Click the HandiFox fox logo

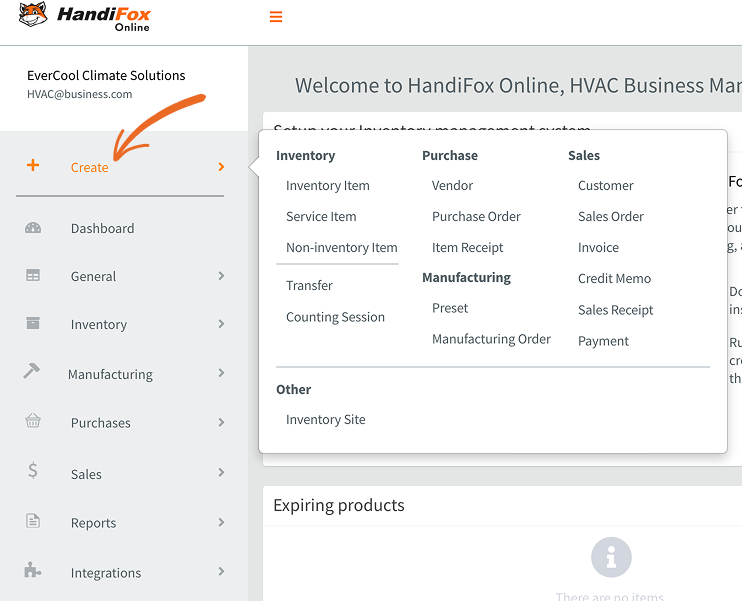tap(33, 14)
